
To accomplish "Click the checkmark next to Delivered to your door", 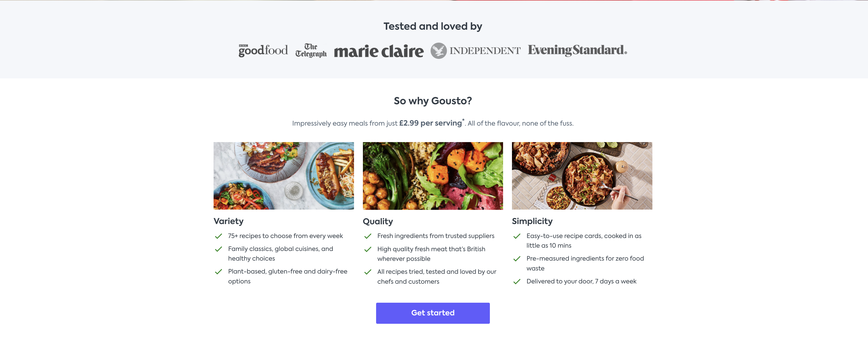I will pyautogui.click(x=517, y=282).
